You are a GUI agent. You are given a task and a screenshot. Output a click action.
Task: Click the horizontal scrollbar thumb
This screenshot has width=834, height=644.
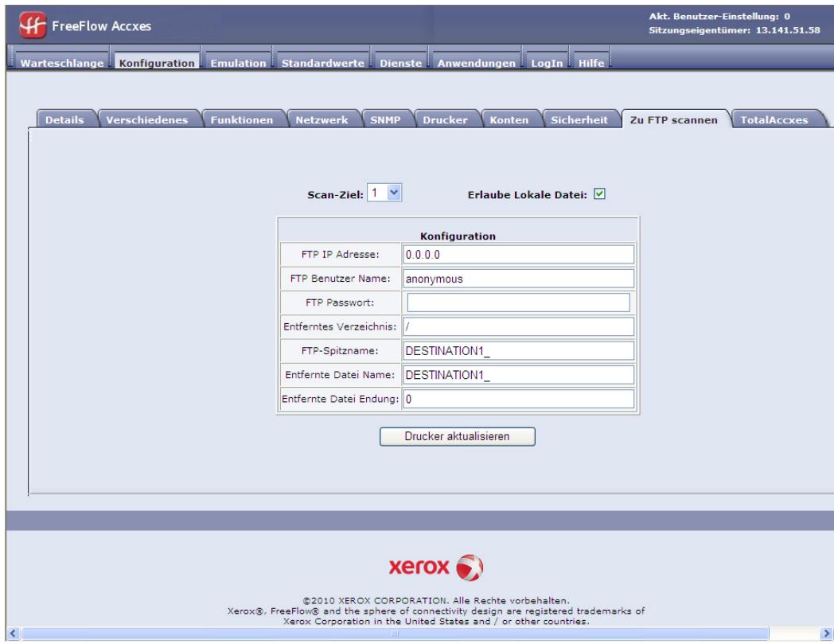(395, 634)
